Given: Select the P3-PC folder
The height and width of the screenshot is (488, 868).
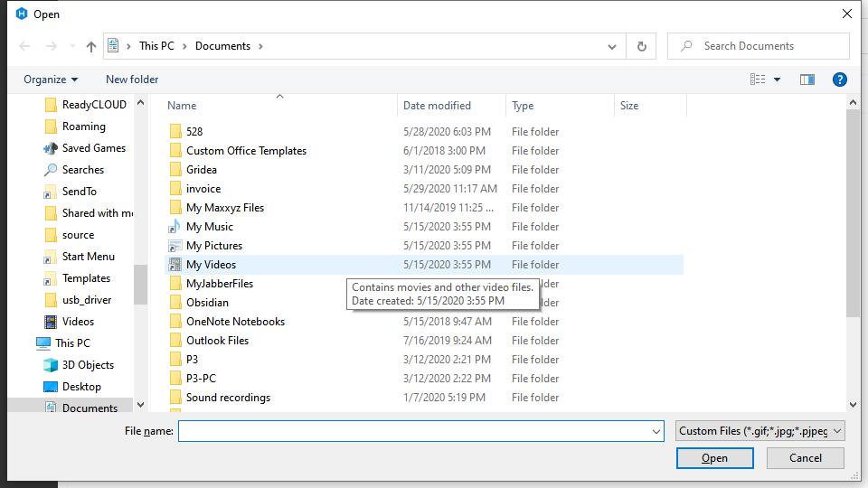Looking at the screenshot, I should point(193,379).
